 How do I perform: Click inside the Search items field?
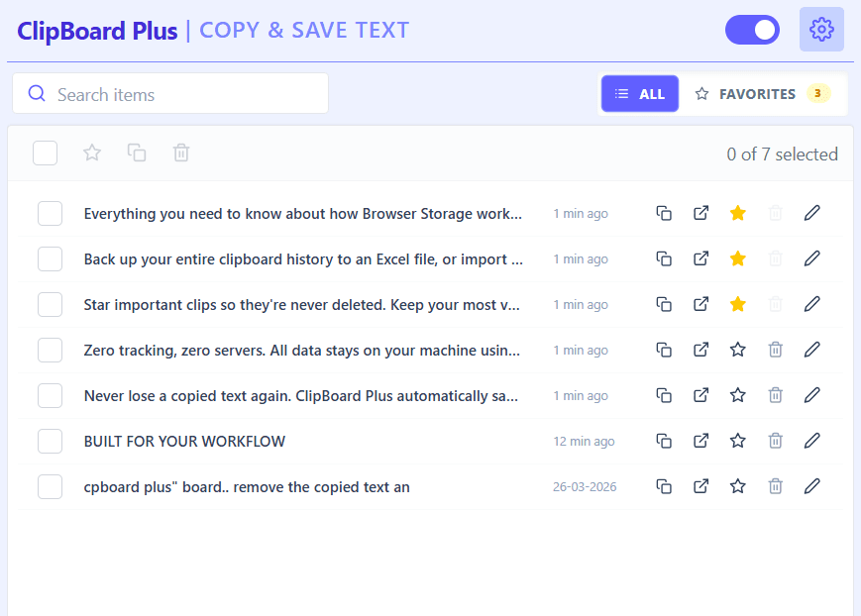point(168,93)
